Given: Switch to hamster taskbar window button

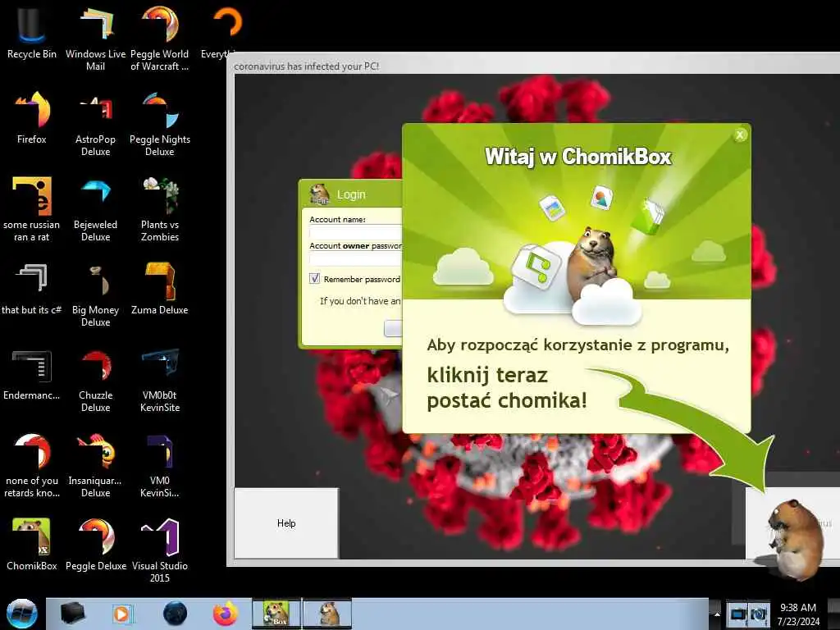Looking at the screenshot, I should click(328, 614).
